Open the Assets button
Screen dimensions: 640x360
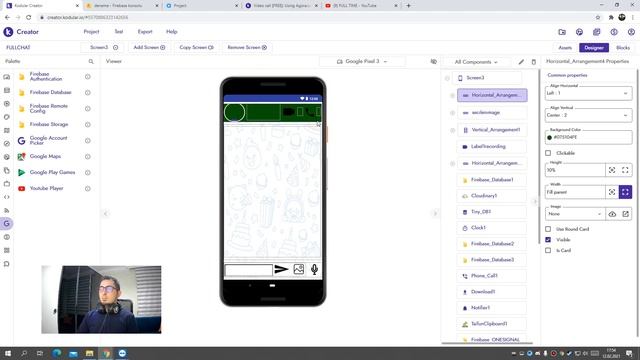point(565,48)
